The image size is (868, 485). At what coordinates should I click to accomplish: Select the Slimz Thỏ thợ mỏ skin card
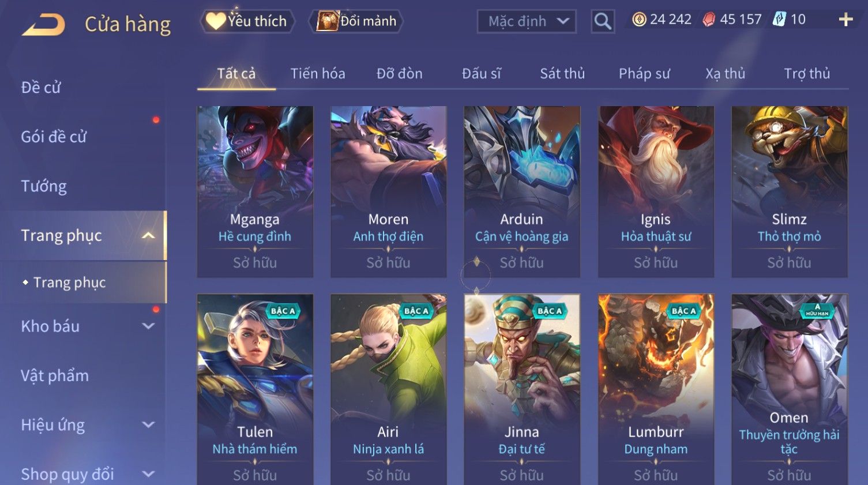click(x=790, y=191)
